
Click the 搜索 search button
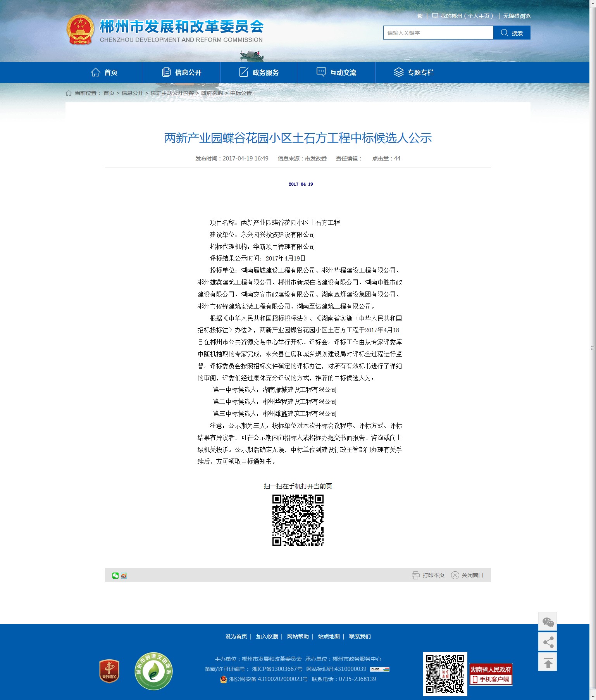click(512, 33)
